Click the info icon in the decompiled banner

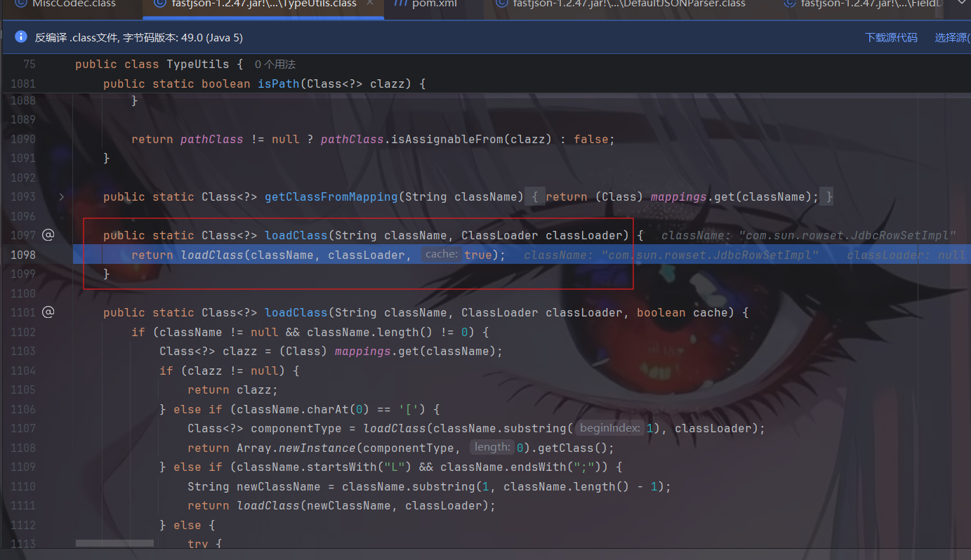click(x=20, y=37)
